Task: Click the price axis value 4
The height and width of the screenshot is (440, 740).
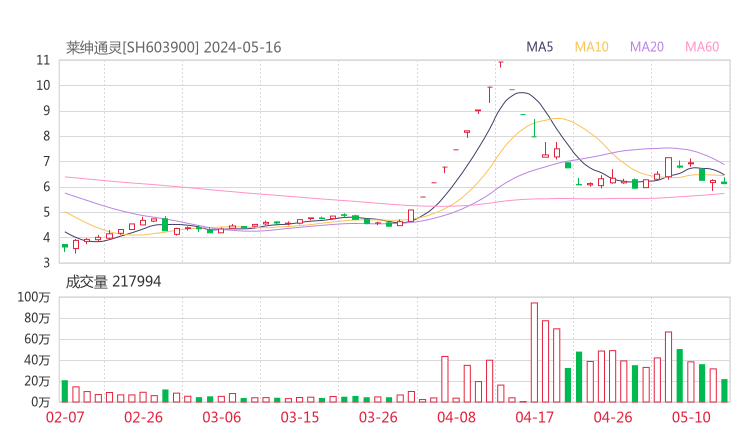Action: (x=46, y=237)
